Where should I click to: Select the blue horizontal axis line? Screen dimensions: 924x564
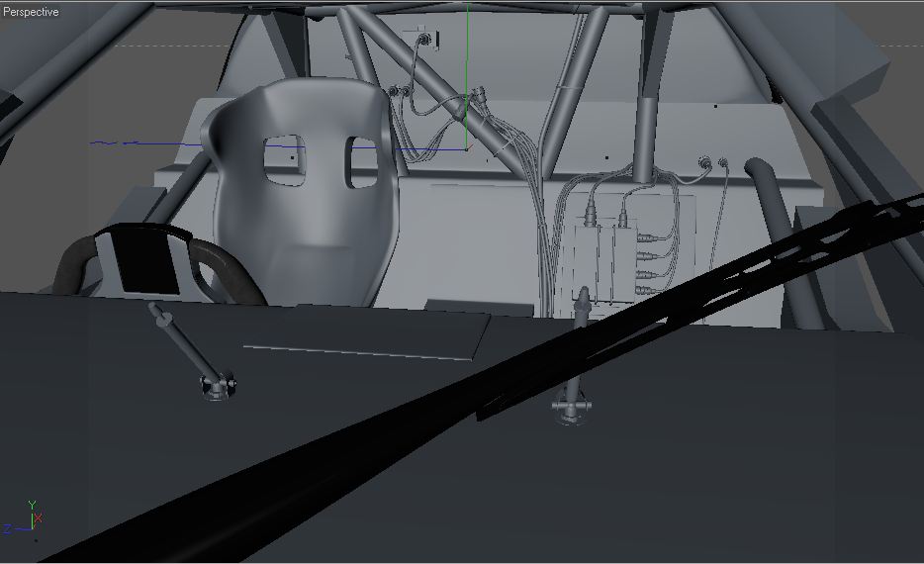(277, 145)
